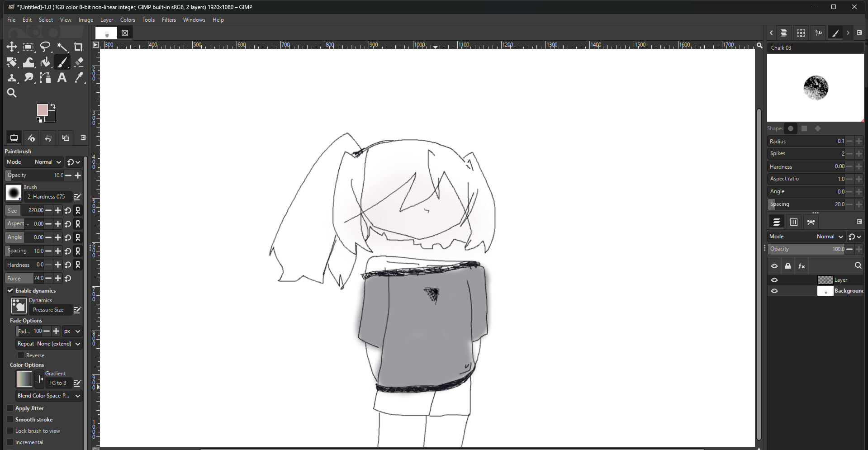Select the Zoom magnifier tool
This screenshot has height=450, width=868.
[12, 93]
